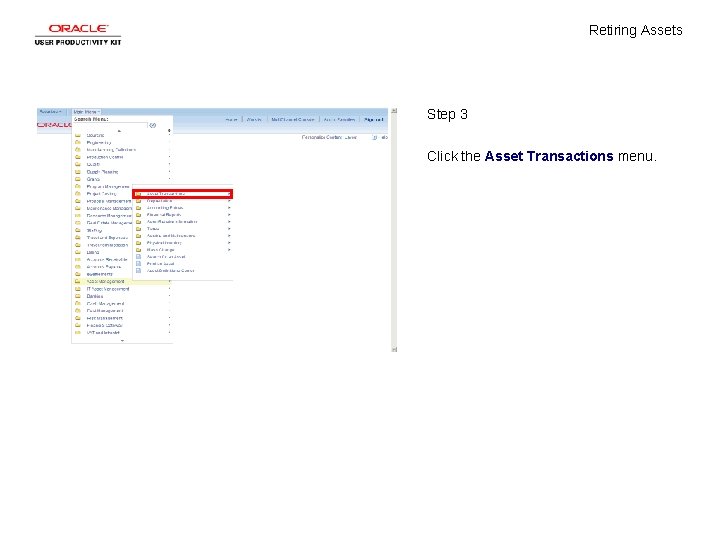Viewport: 720px width, 540px height.
Task: Click inside the Search Menu field
Action: [111, 125]
